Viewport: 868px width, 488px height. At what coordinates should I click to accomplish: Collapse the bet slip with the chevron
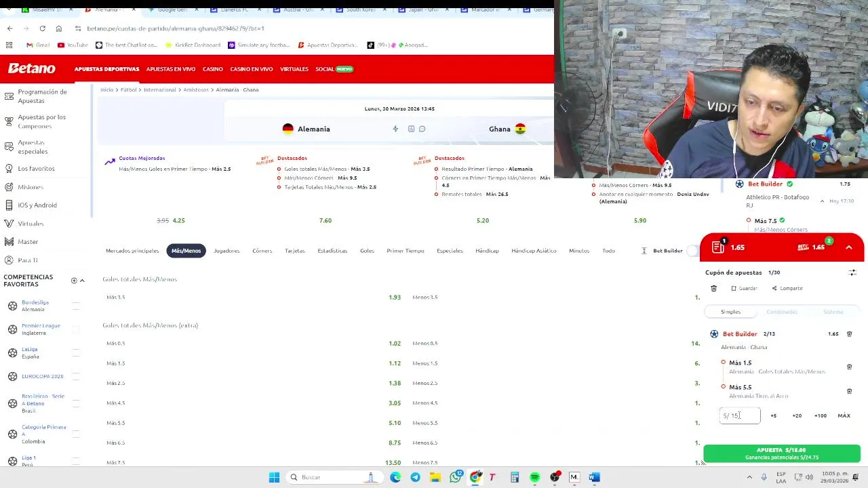click(x=849, y=247)
